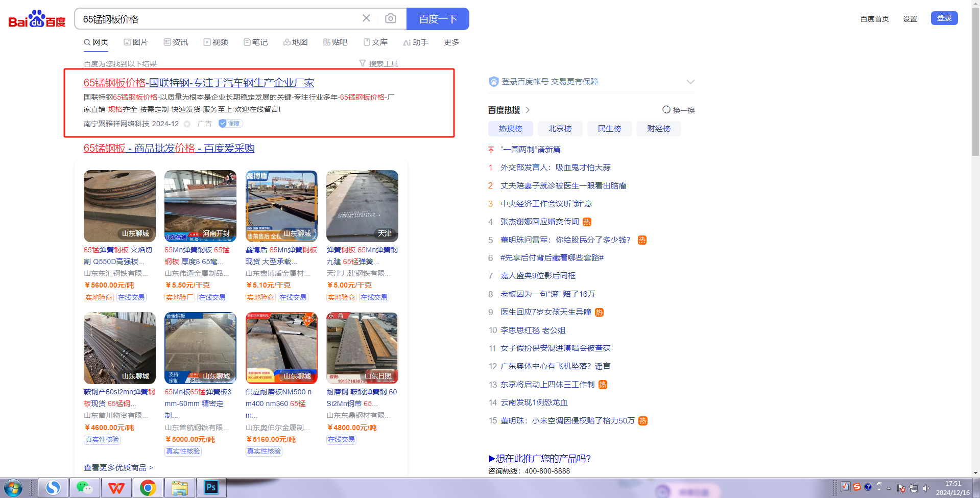The width and height of the screenshot is (980, 498).
Task: Switch to the 视频 search tab
Action: pyautogui.click(x=216, y=42)
